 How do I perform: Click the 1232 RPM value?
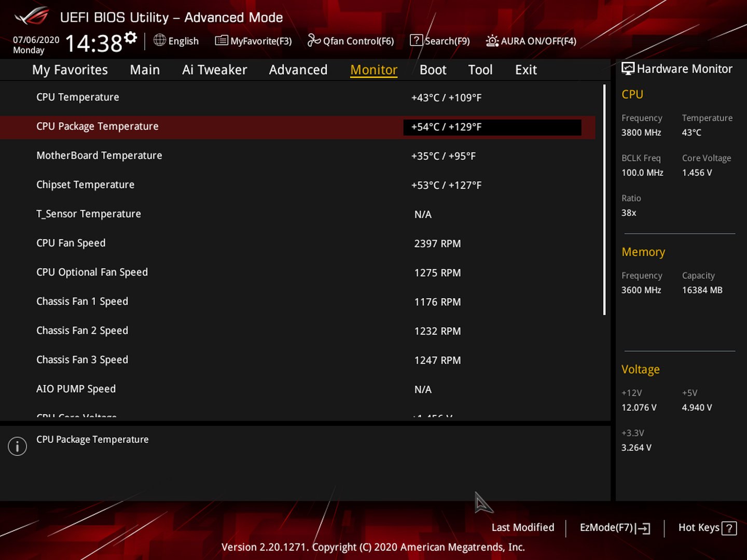click(437, 331)
